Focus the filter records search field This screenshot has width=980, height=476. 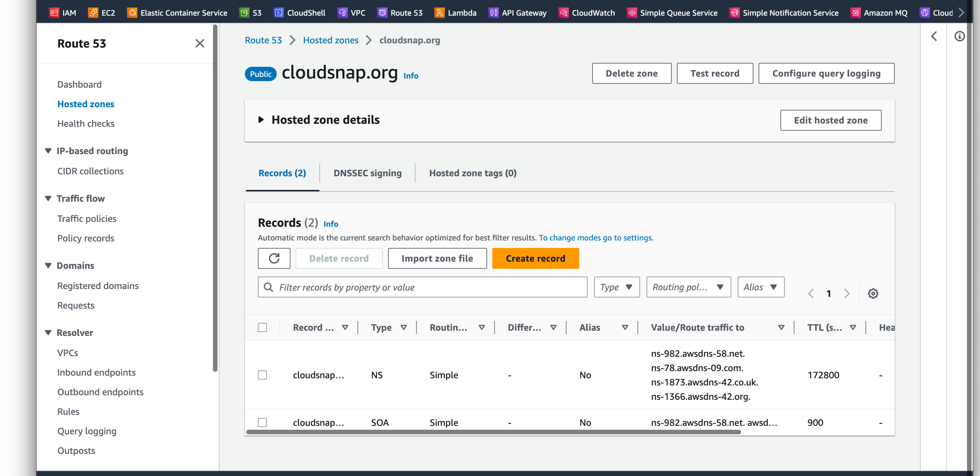click(x=423, y=287)
